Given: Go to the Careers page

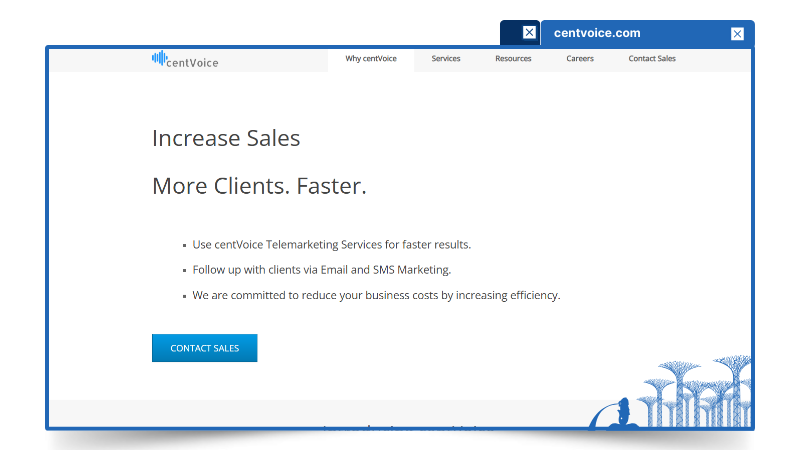Looking at the screenshot, I should 580,59.
